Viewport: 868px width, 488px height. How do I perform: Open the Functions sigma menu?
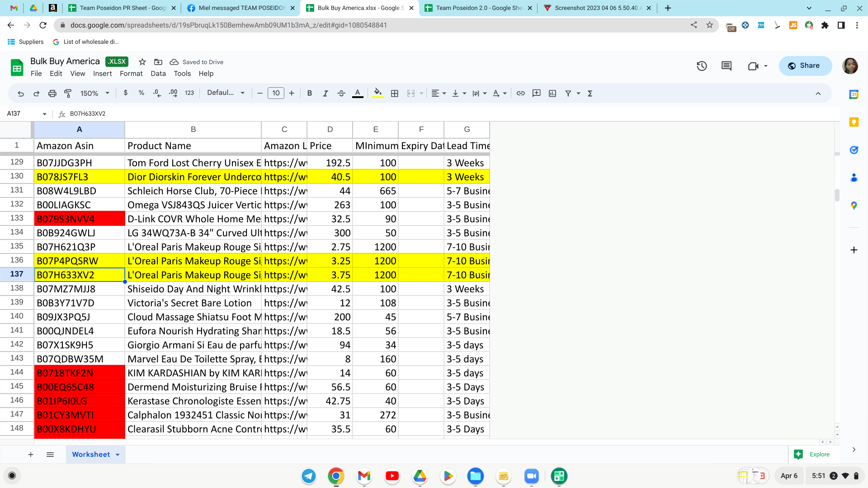[x=590, y=93]
